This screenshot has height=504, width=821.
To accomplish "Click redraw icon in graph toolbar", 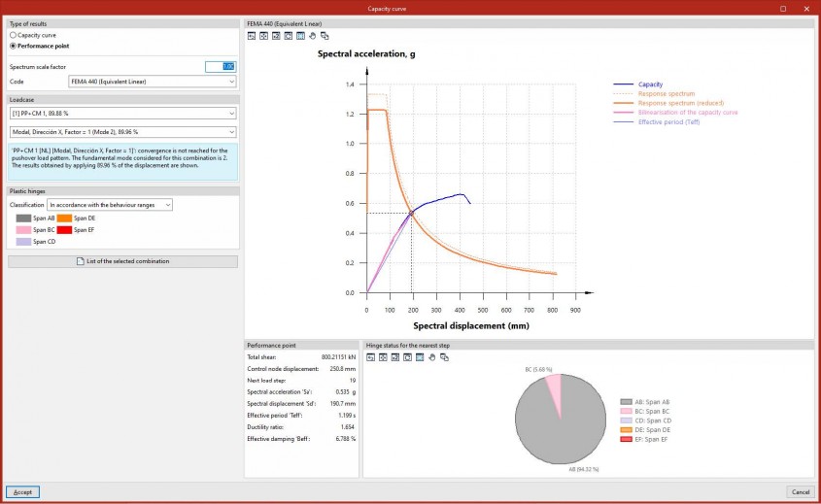I will 288,36.
